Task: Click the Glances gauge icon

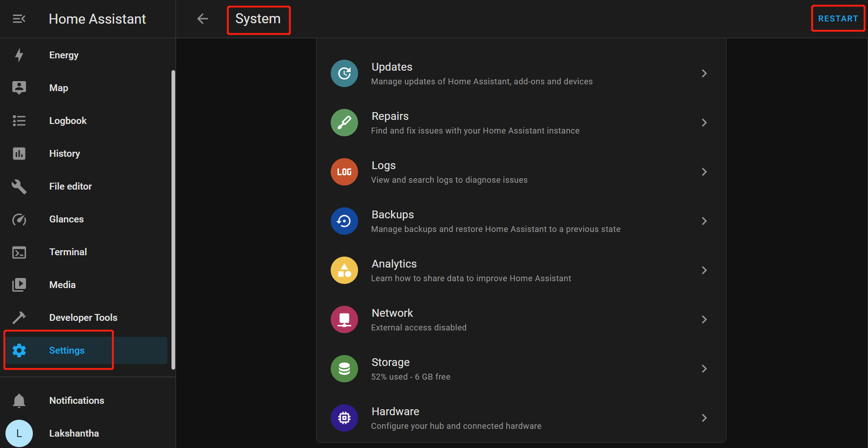Action: (x=19, y=219)
